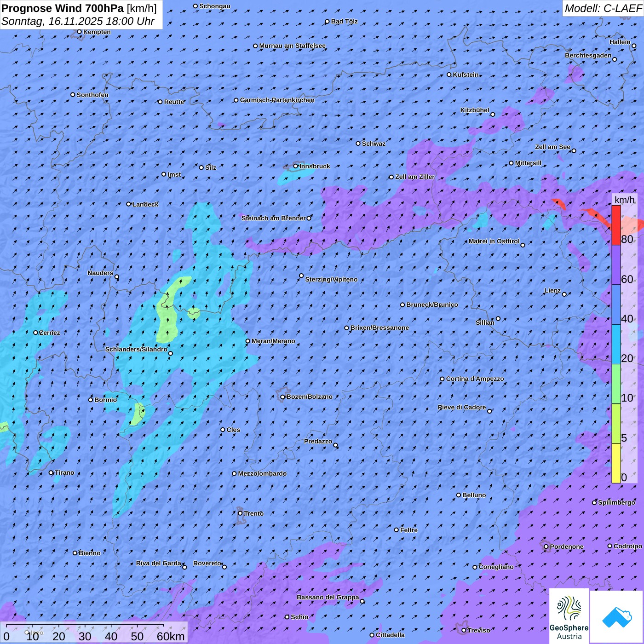Click the blue cloud logo icon
The height and width of the screenshot is (644, 644).
(x=616, y=616)
